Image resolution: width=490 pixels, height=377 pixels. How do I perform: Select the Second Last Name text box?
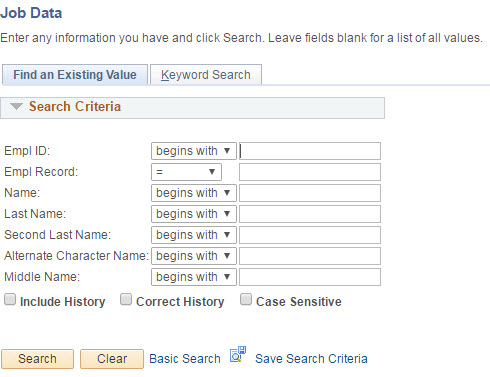coord(310,235)
